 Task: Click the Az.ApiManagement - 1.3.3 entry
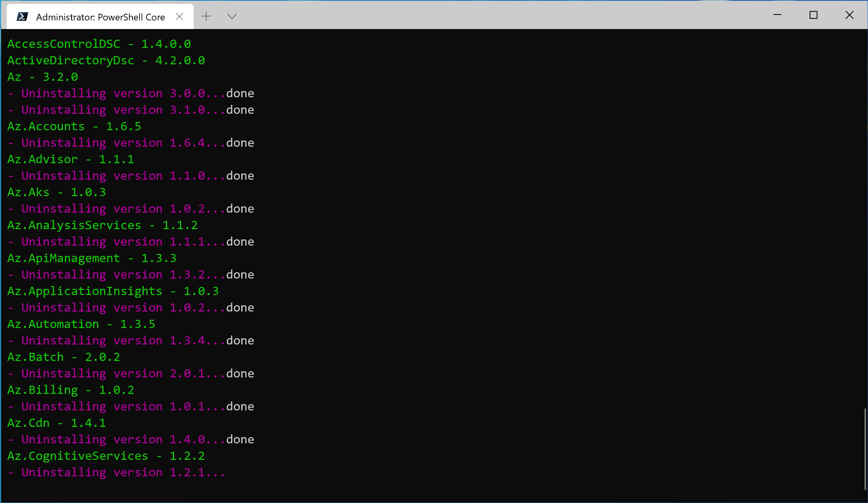click(x=91, y=258)
